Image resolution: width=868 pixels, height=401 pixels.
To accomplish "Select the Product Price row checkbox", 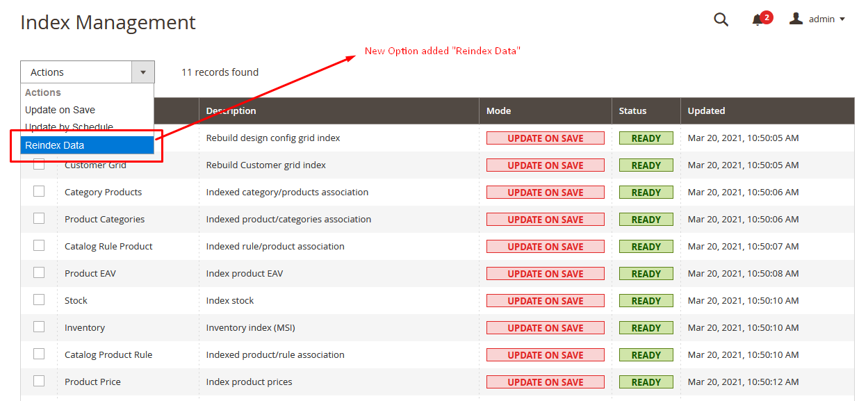I will [39, 381].
